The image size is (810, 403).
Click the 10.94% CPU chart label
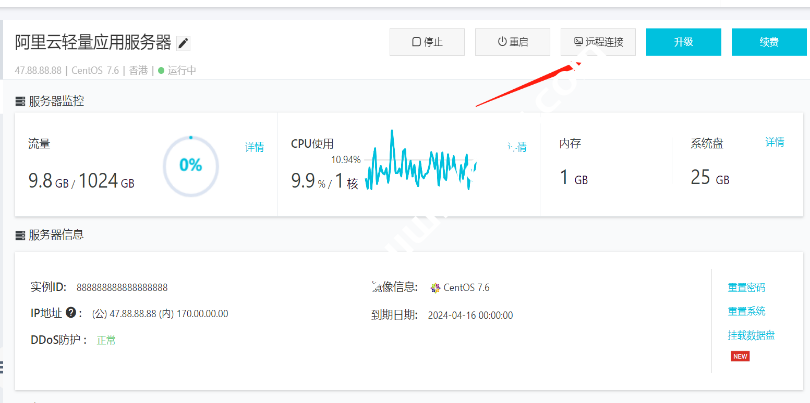click(346, 160)
